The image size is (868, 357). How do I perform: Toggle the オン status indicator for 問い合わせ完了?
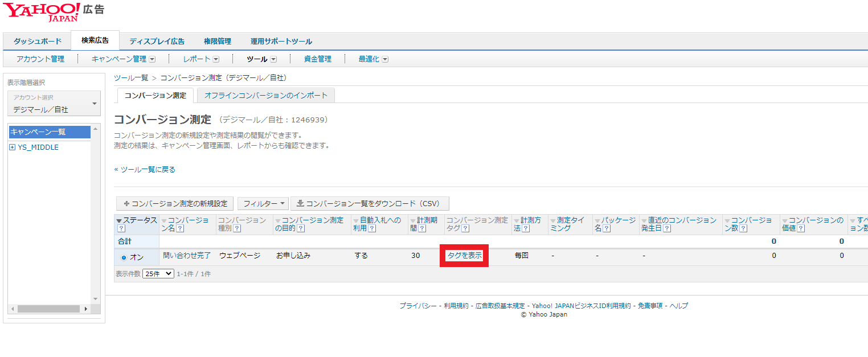click(124, 257)
